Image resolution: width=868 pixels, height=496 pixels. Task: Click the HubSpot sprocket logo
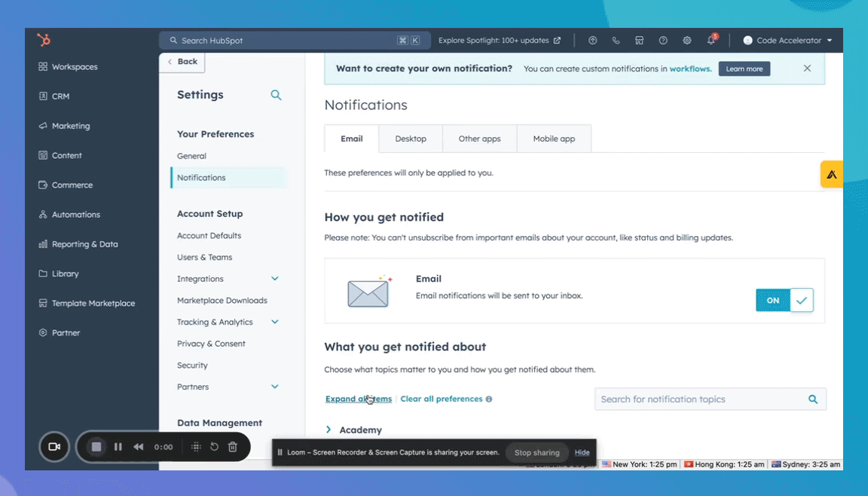44,41
